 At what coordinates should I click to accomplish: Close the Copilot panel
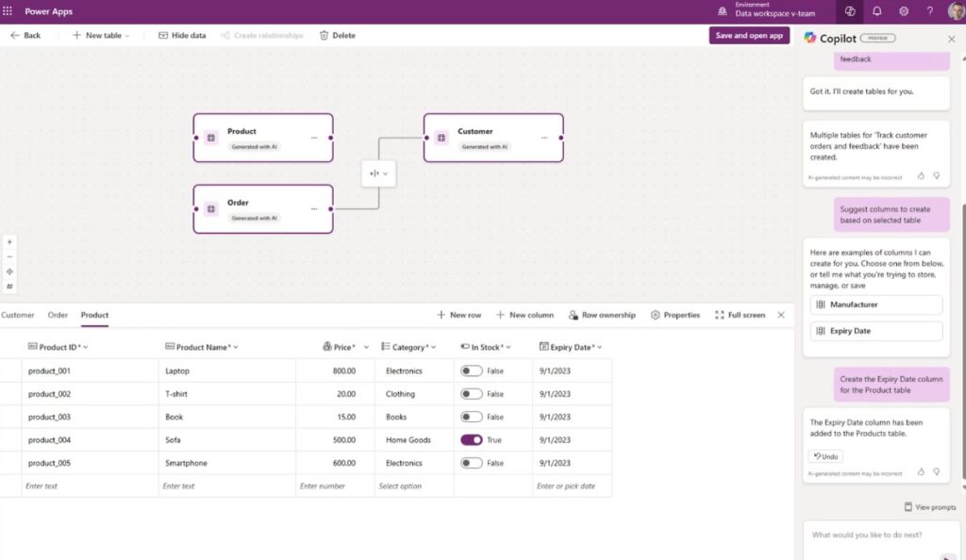[x=951, y=39]
